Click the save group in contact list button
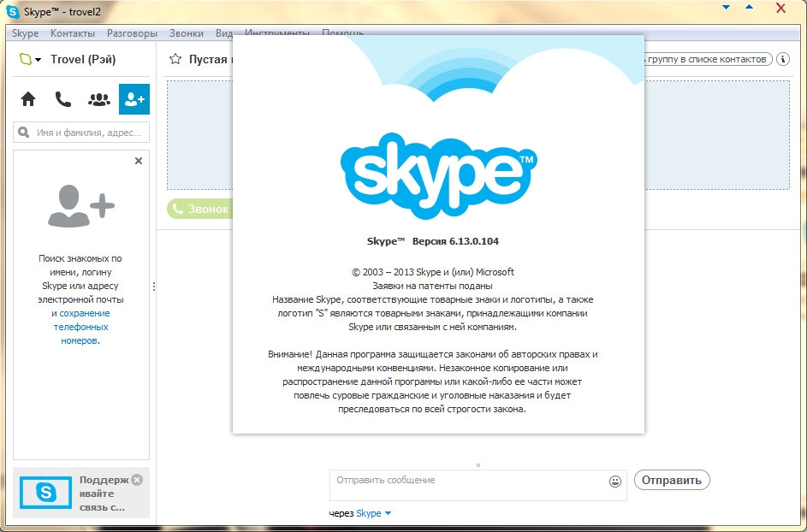Screen dimensions: 807x532 coord(708,59)
